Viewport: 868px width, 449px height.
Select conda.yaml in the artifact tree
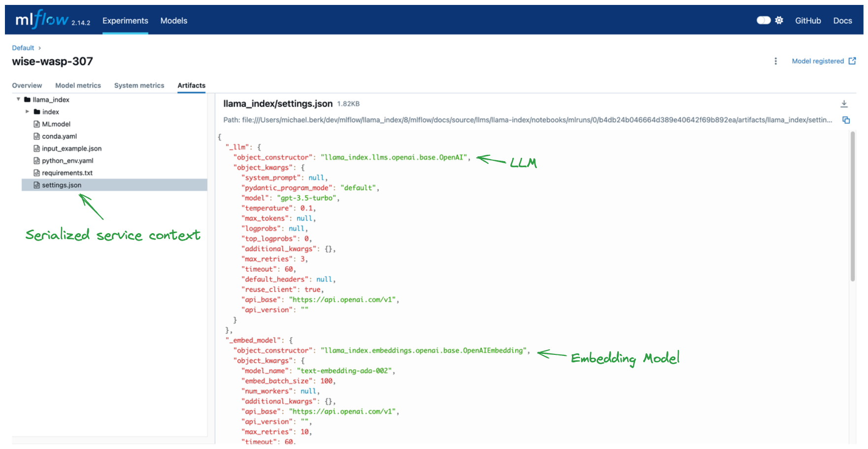point(59,136)
